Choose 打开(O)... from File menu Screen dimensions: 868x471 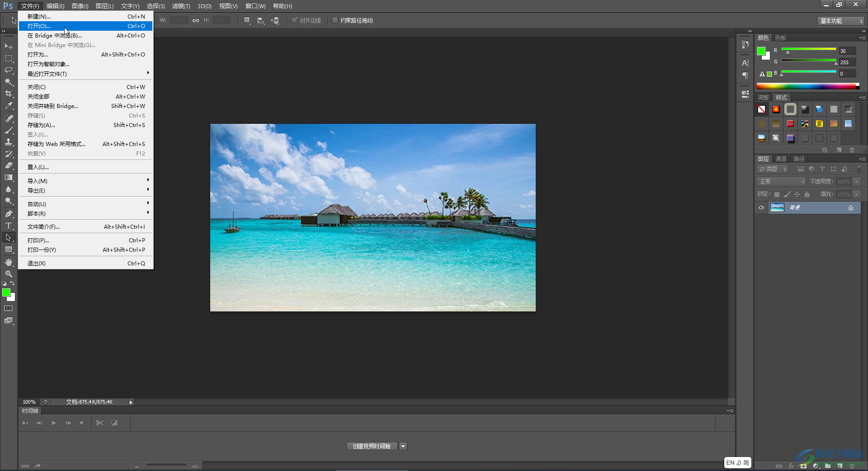(86, 26)
